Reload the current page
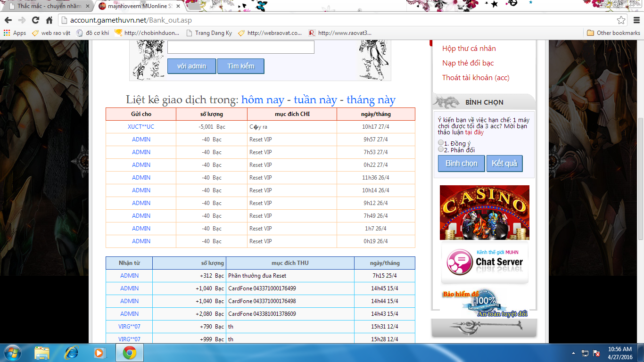The height and width of the screenshot is (362, 644). coord(35,20)
